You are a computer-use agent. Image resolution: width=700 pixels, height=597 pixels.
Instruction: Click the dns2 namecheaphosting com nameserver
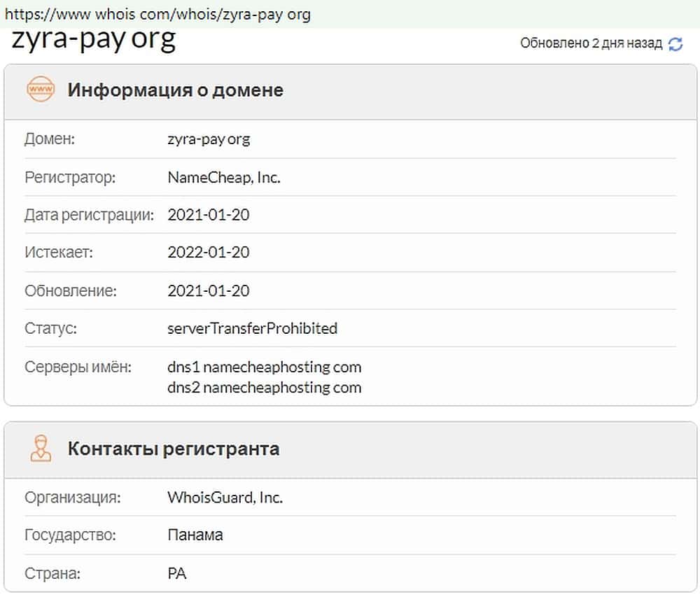pyautogui.click(x=265, y=387)
